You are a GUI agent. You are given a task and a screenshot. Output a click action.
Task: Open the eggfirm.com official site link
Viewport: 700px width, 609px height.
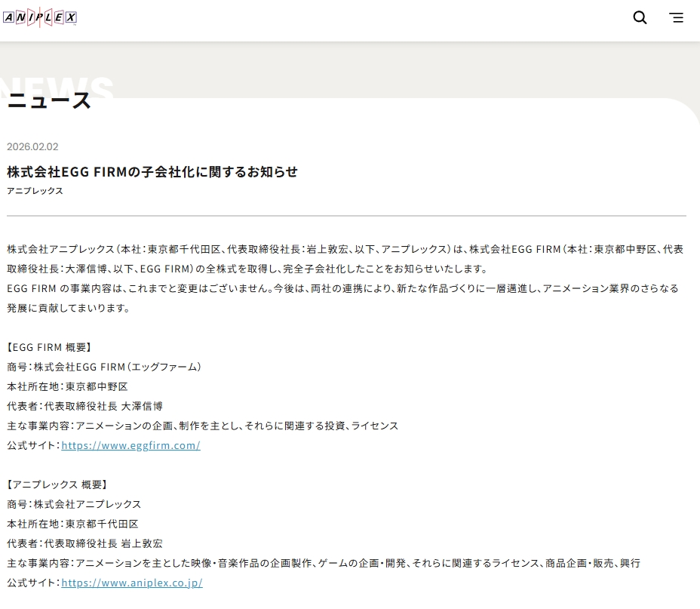click(130, 445)
